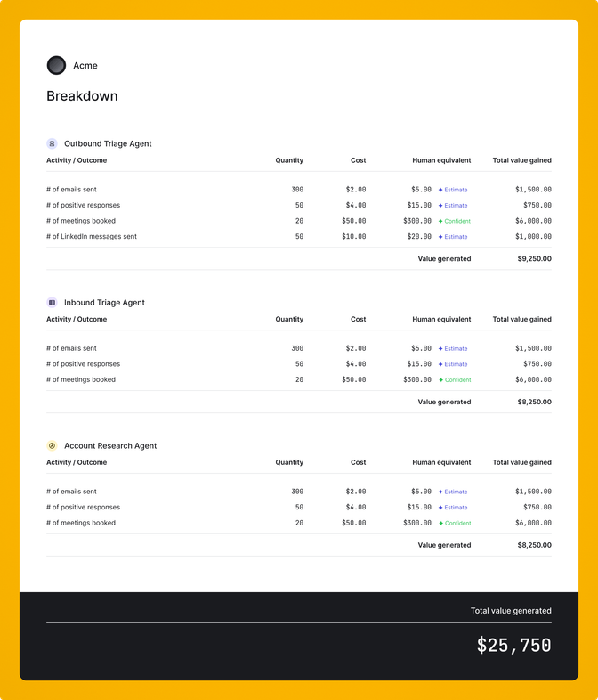Click Estimate badge for Outbound emails sent
598x700 pixels.
click(x=453, y=190)
